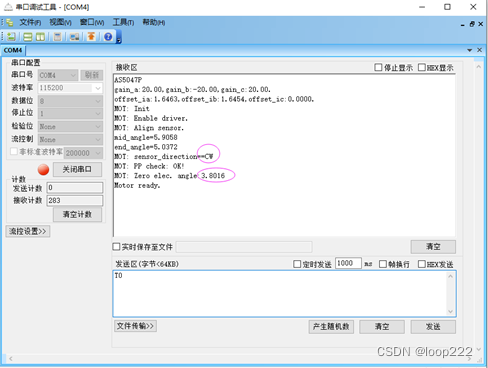This screenshot has width=488, height=368.
Task: Click the main panel scroll-up arrow
Action: pos(479,67)
